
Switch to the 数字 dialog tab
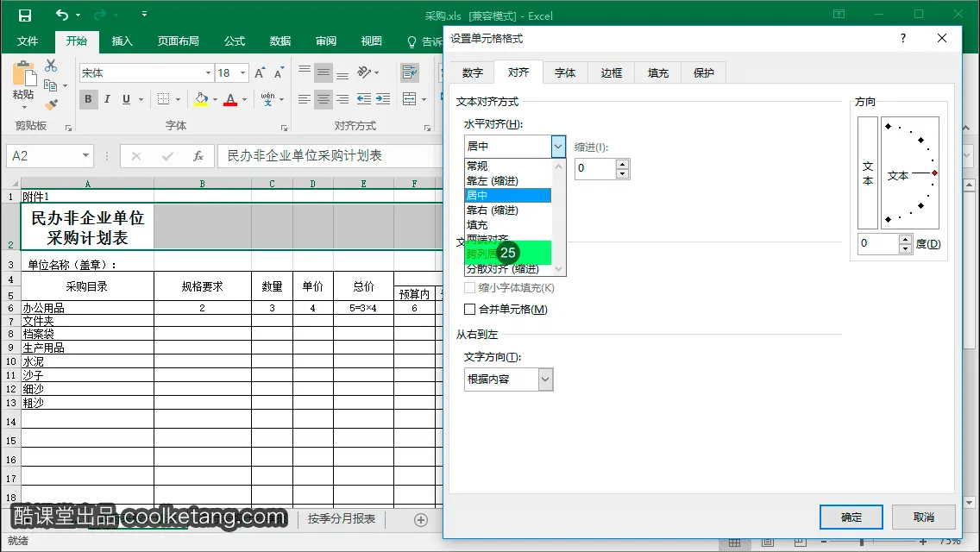pos(473,73)
